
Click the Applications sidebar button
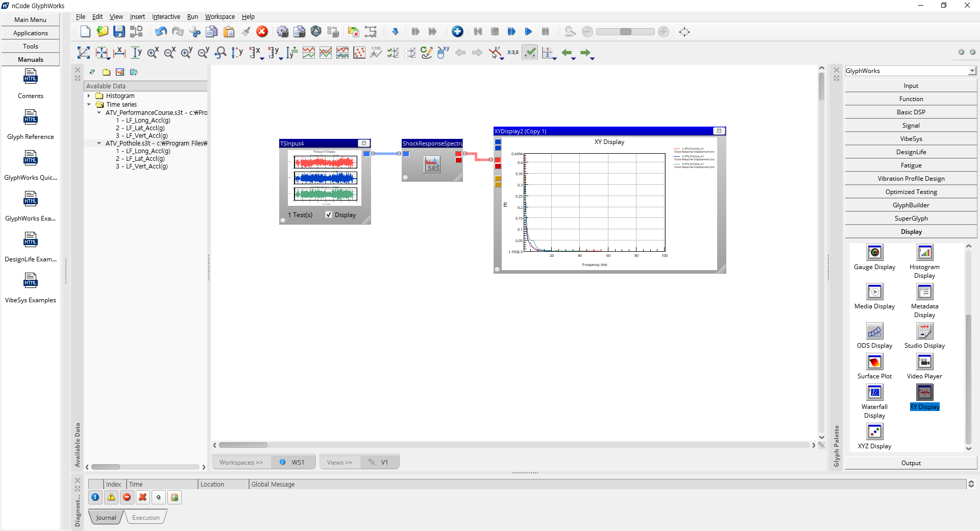[x=31, y=33]
